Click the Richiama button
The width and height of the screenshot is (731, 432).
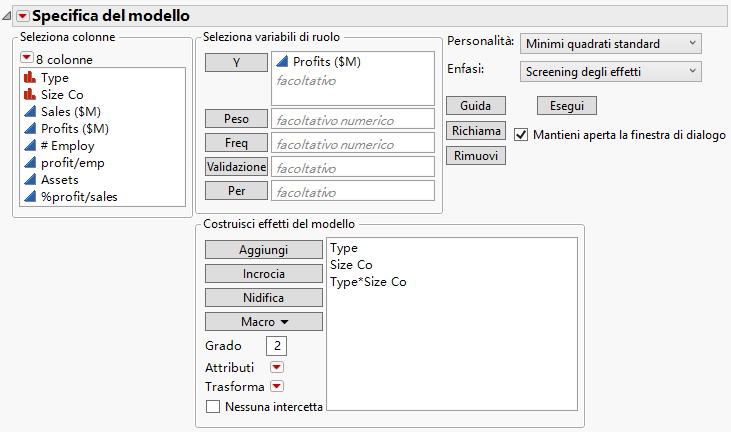click(x=476, y=131)
